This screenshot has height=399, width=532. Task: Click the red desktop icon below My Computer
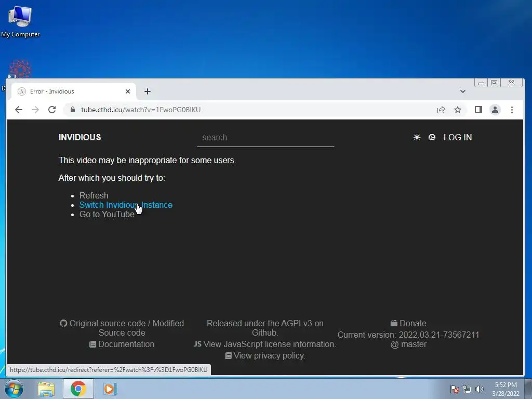tap(20, 69)
